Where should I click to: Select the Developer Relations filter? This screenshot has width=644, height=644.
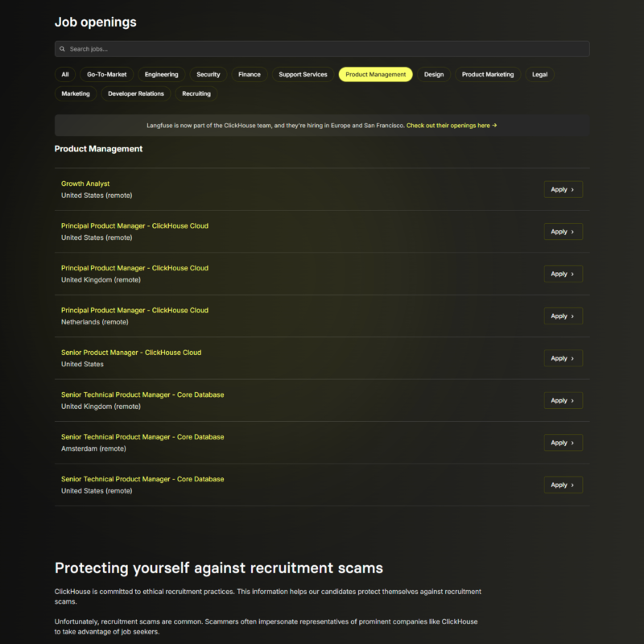point(136,93)
